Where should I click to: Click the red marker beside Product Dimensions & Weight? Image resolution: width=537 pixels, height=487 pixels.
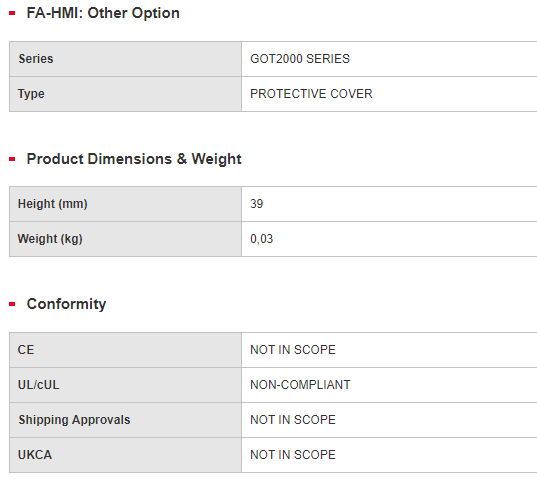pyautogui.click(x=12, y=159)
